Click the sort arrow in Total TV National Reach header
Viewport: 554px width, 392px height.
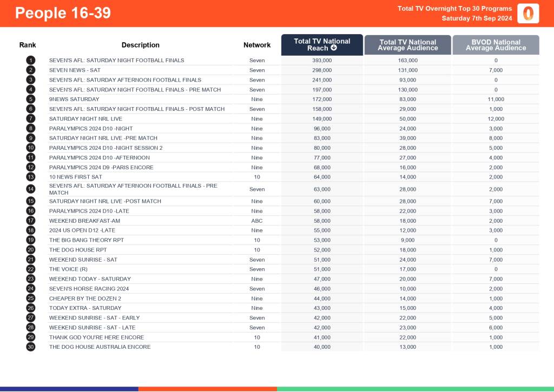(x=333, y=48)
